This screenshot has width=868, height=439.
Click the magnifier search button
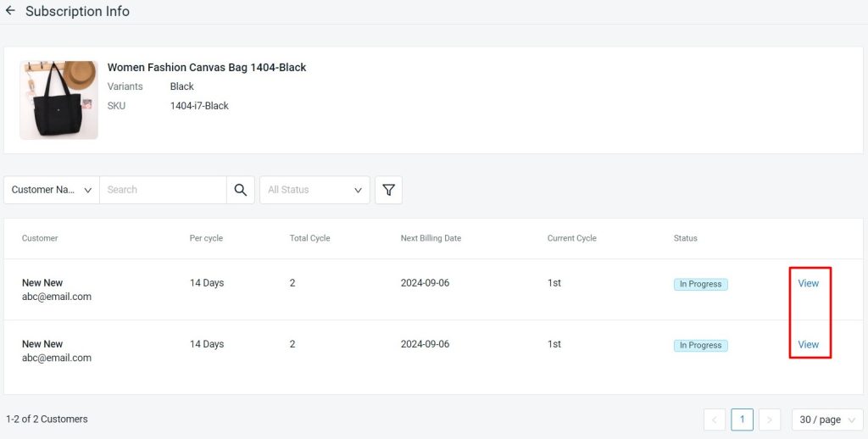[x=240, y=190]
